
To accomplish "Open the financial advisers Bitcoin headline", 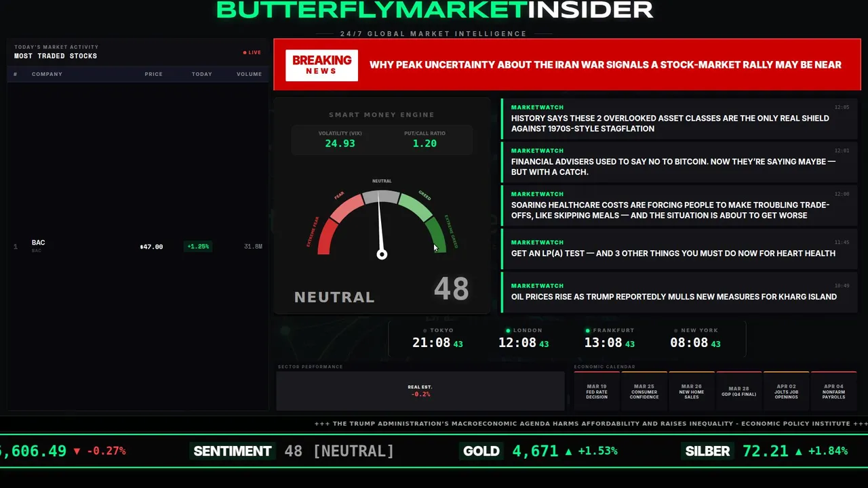I will 680,162.
